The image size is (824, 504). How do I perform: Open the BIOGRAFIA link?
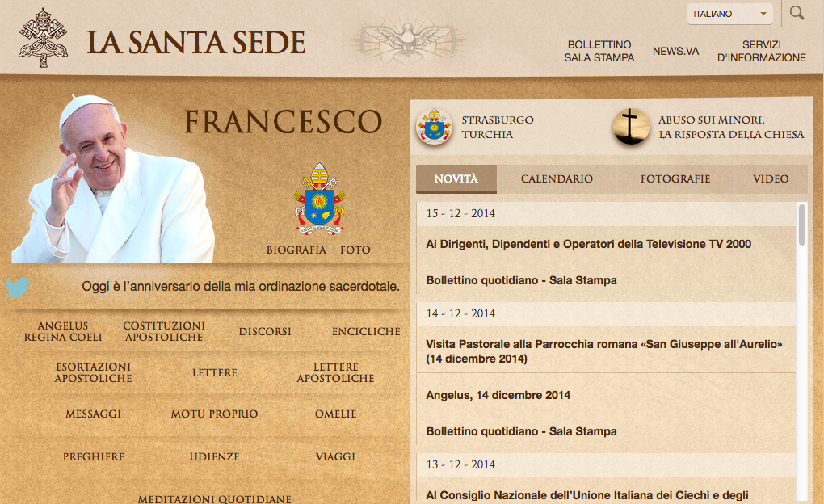[x=296, y=250]
